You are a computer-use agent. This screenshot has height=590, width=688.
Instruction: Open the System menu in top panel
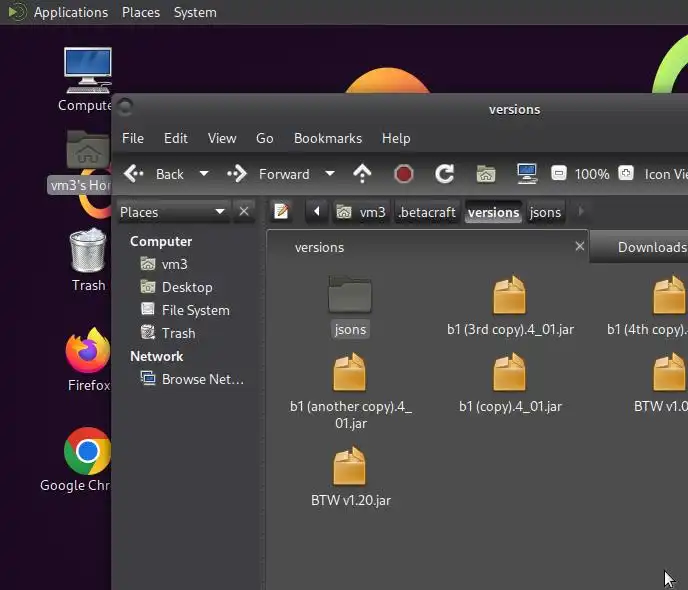pyautogui.click(x=195, y=12)
